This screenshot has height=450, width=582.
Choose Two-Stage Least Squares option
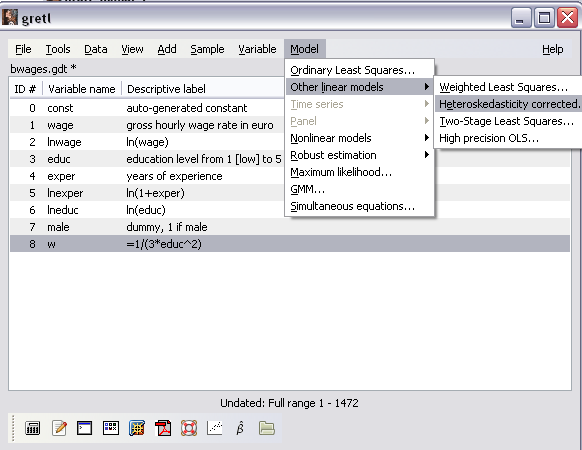tap(508, 121)
